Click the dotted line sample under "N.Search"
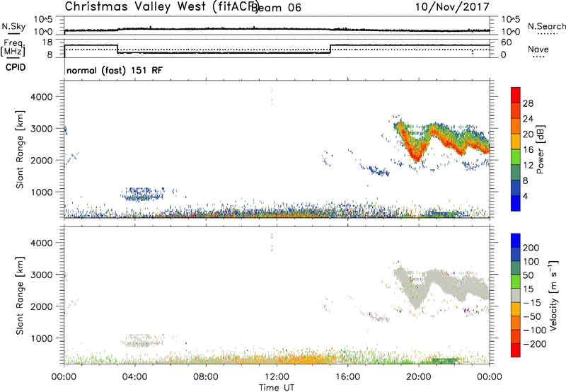This screenshot has width=566, height=392. [x=548, y=34]
